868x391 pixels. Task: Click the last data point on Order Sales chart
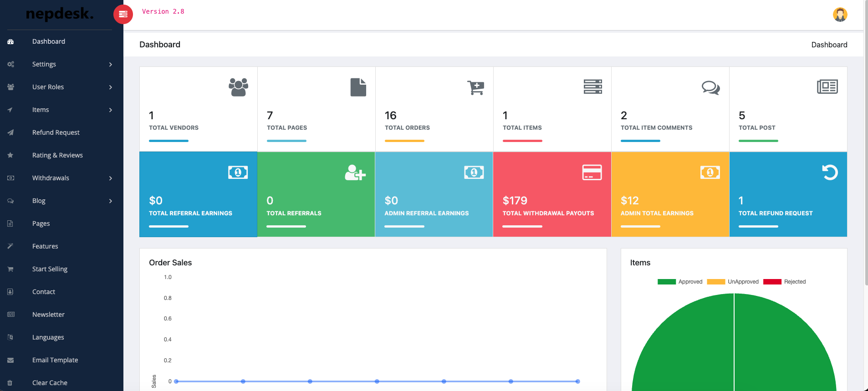tap(577, 381)
